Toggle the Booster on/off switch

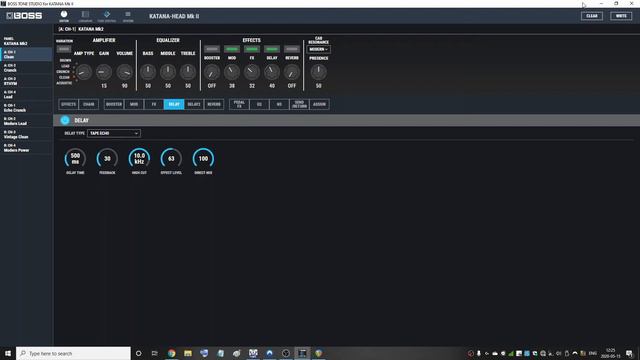pyautogui.click(x=212, y=49)
